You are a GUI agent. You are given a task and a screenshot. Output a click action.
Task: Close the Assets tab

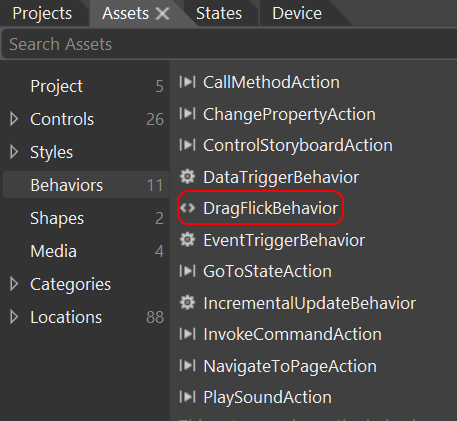(162, 14)
